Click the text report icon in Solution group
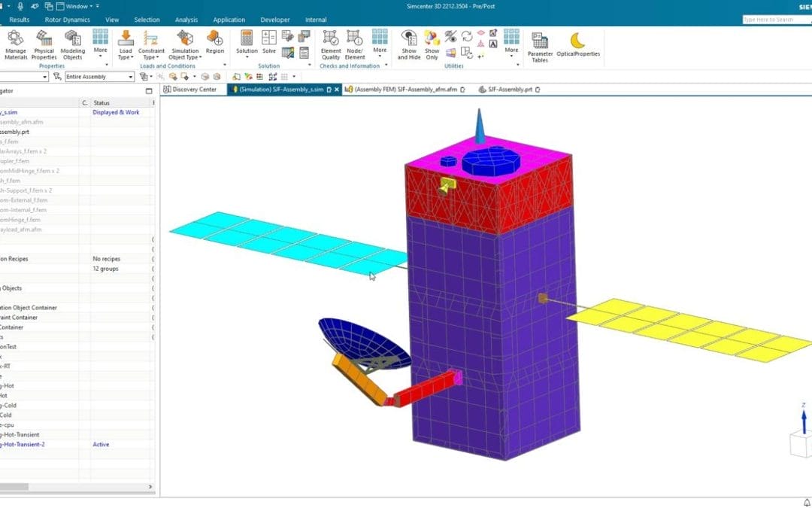 (304, 53)
